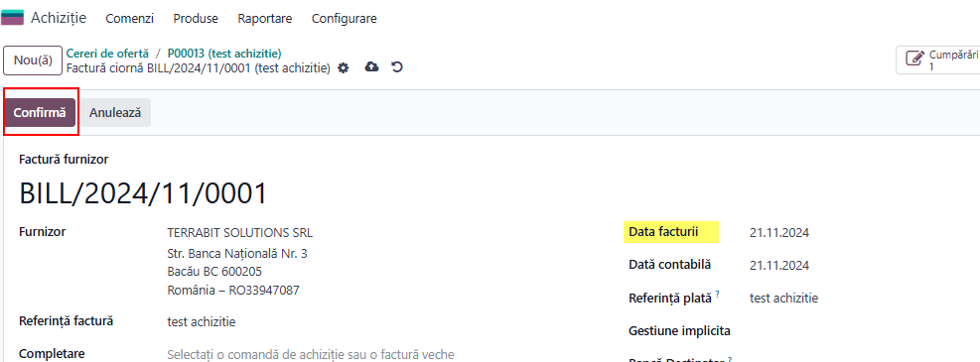Click the Confirmă button
The image size is (980, 362).
40,113
